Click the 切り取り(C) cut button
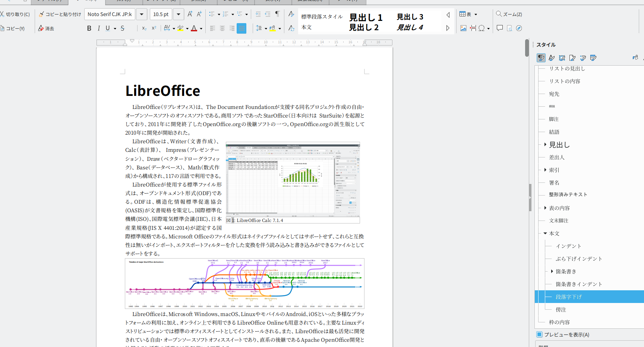This screenshot has width=644, height=347. pyautogui.click(x=15, y=14)
